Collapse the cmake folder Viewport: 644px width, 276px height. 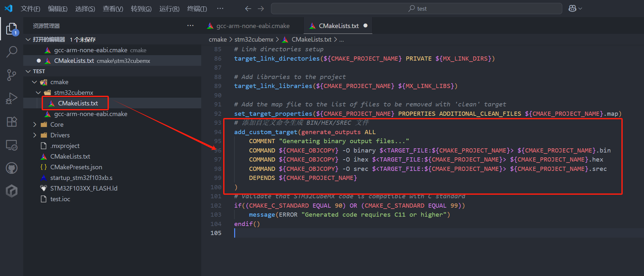pyautogui.click(x=35, y=82)
